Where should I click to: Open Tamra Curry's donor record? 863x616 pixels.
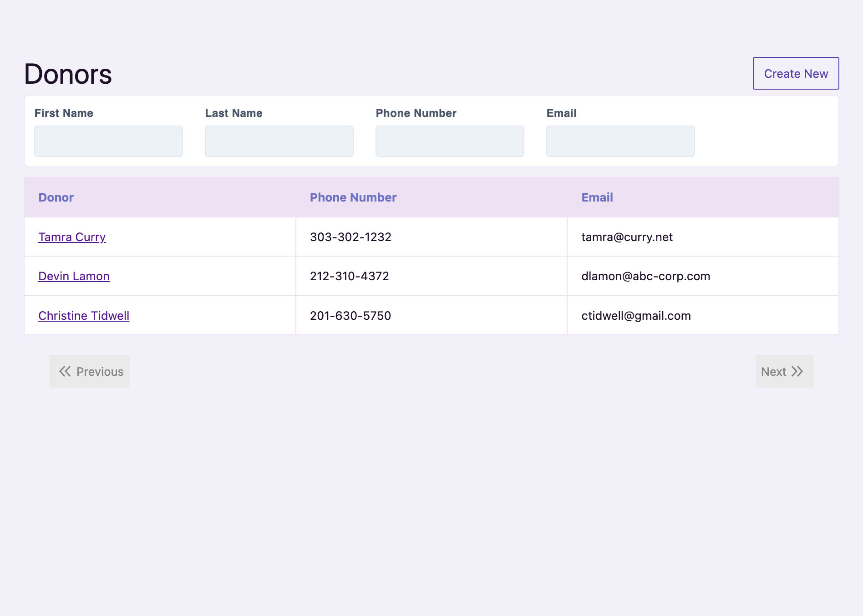point(71,237)
